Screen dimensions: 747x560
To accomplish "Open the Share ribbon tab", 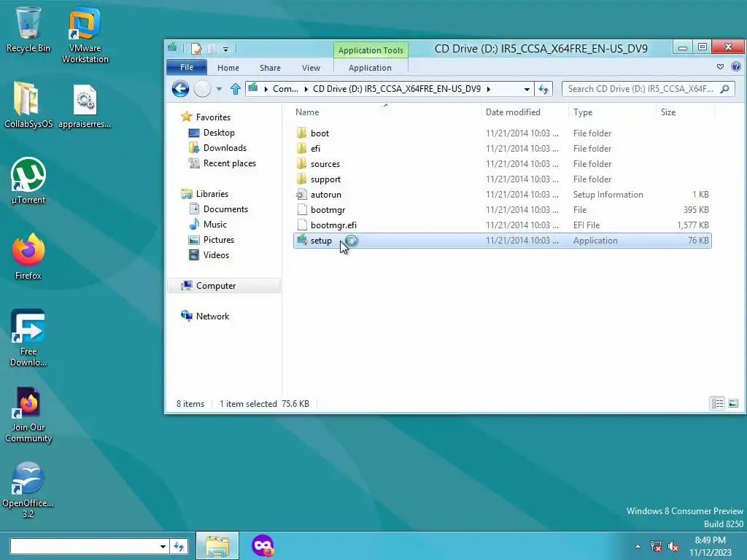I will click(270, 68).
